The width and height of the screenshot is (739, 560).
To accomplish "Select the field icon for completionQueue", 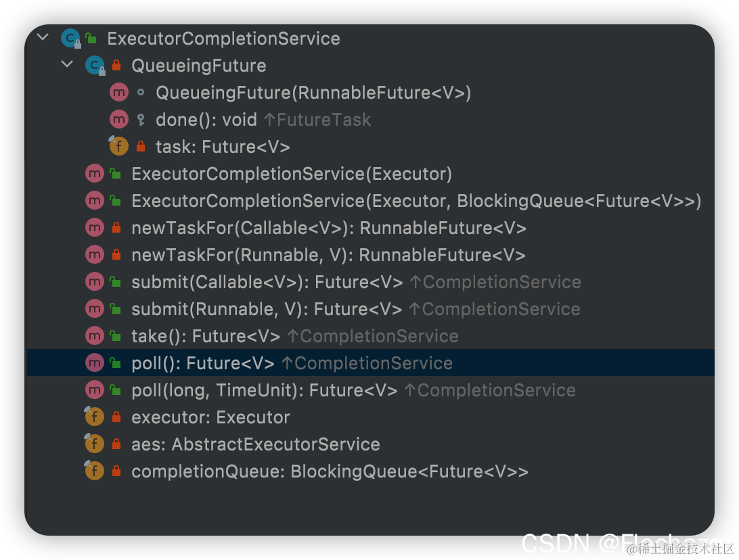I will (x=94, y=470).
